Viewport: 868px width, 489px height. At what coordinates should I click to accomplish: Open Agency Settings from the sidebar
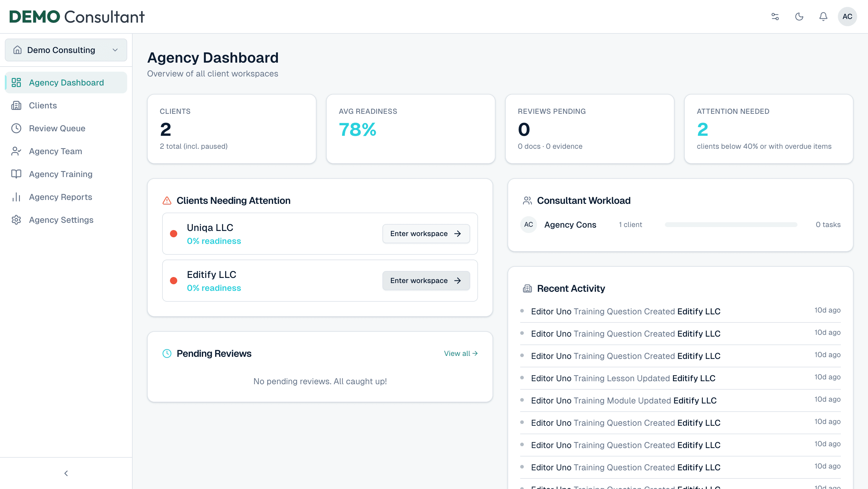pyautogui.click(x=66, y=220)
